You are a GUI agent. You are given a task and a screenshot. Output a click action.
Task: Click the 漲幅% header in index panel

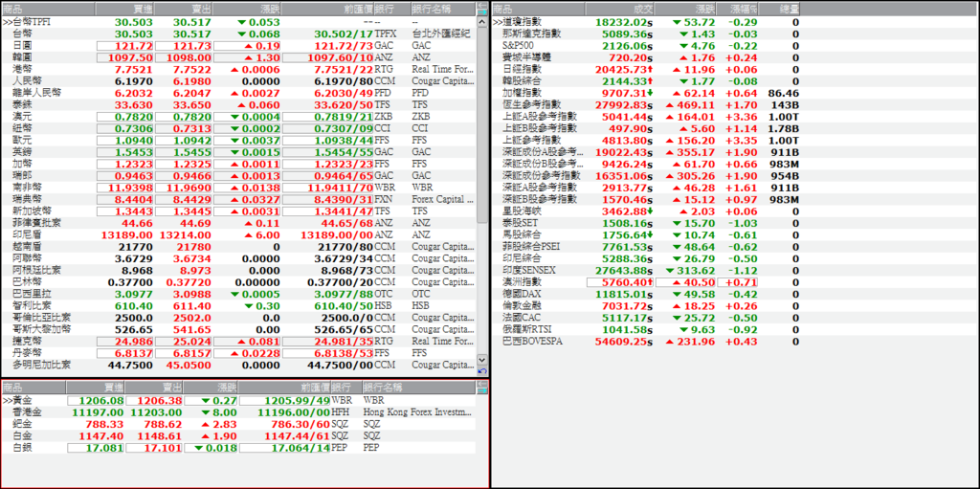pos(738,9)
